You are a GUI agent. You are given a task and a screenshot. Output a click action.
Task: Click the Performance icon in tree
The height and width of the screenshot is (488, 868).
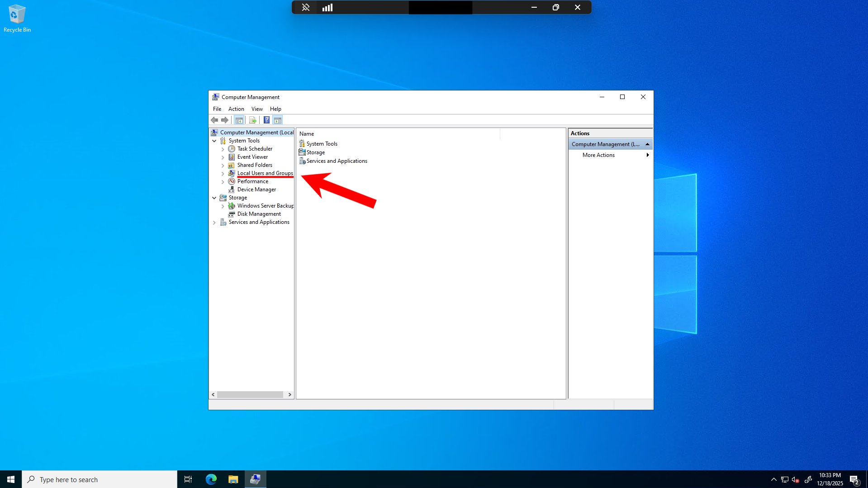[232, 181]
